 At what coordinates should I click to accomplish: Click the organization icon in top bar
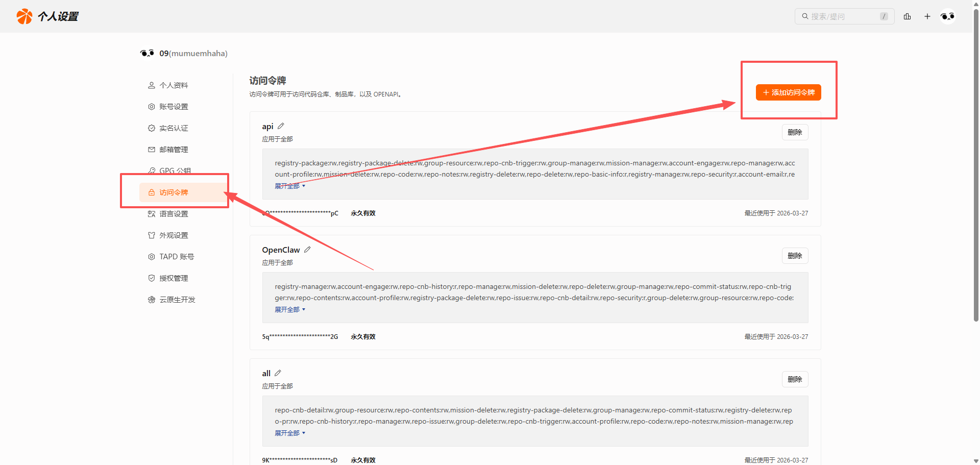907,16
